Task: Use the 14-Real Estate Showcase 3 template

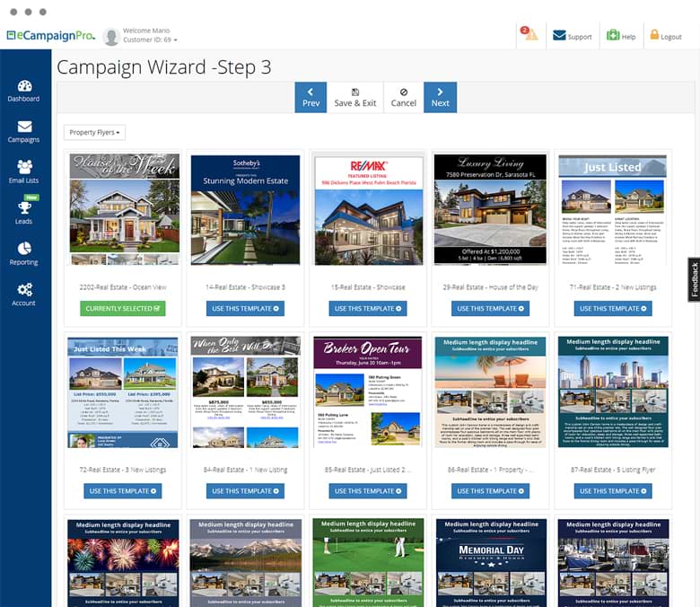Action: pos(245,308)
